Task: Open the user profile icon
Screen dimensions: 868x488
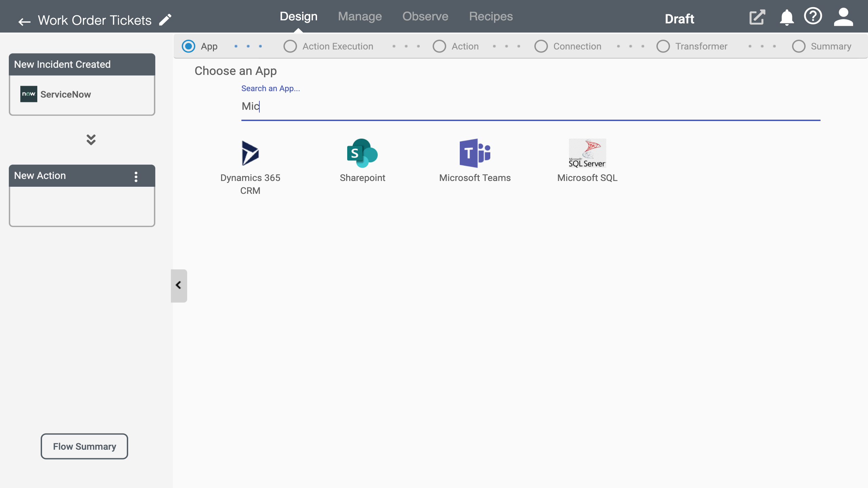Action: 843,17
